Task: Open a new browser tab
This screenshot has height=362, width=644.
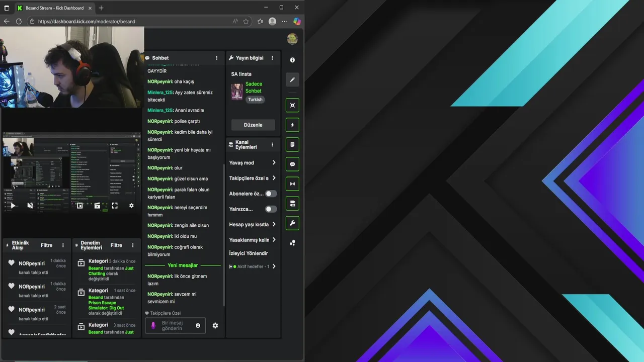Action: [x=101, y=8]
